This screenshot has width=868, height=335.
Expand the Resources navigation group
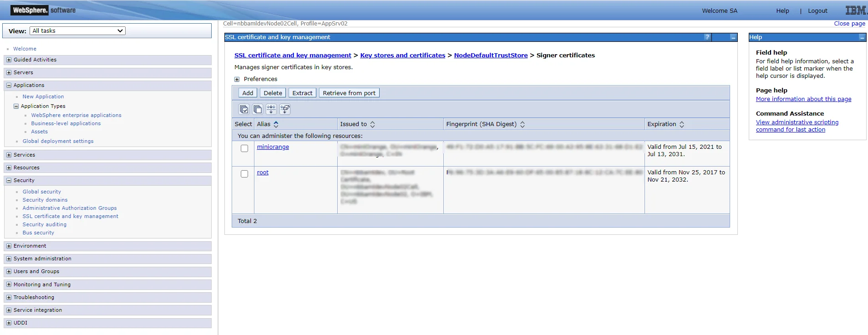tap(9, 167)
